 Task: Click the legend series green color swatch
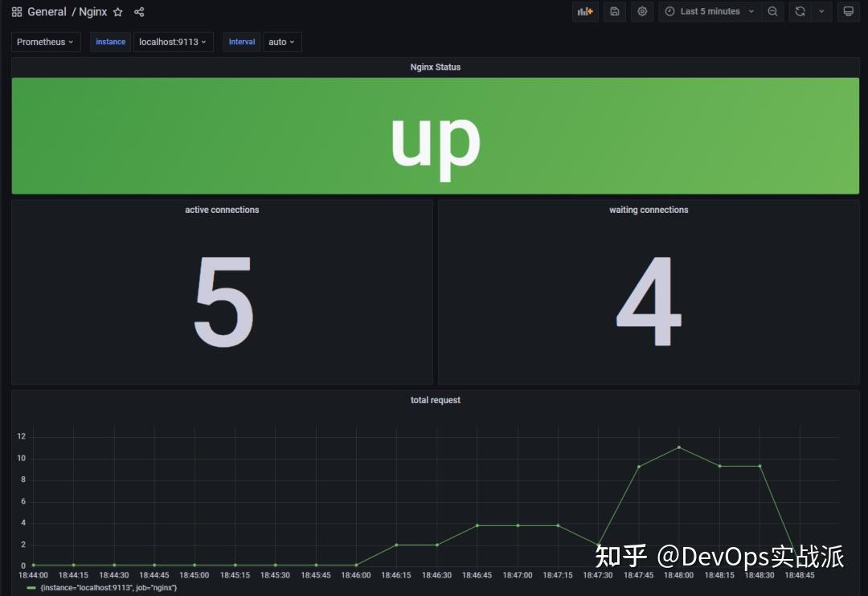pyautogui.click(x=31, y=588)
